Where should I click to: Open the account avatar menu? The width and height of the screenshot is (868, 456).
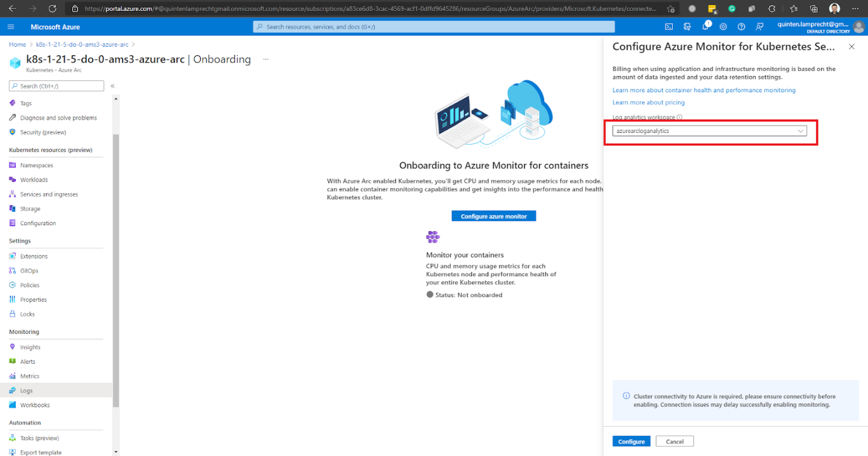point(858,27)
